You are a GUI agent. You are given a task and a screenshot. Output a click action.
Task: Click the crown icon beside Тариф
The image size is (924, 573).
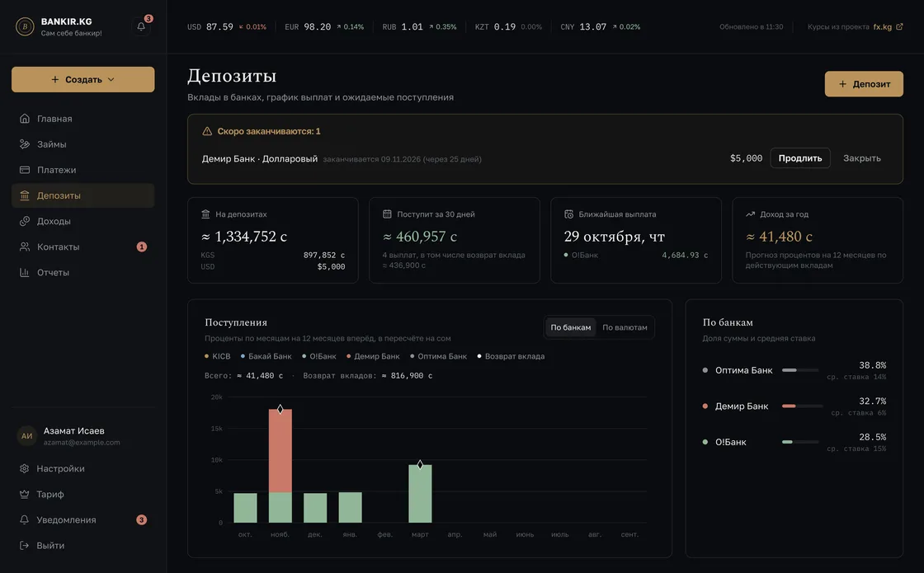[x=24, y=494]
